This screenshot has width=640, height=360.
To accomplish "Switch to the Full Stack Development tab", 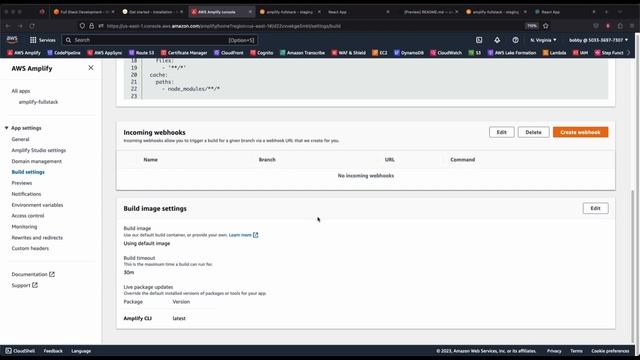I will (84, 12).
